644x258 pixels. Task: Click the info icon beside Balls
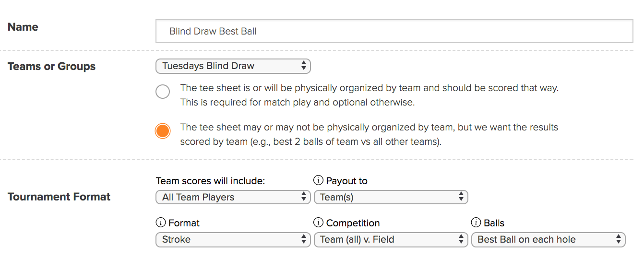point(476,223)
